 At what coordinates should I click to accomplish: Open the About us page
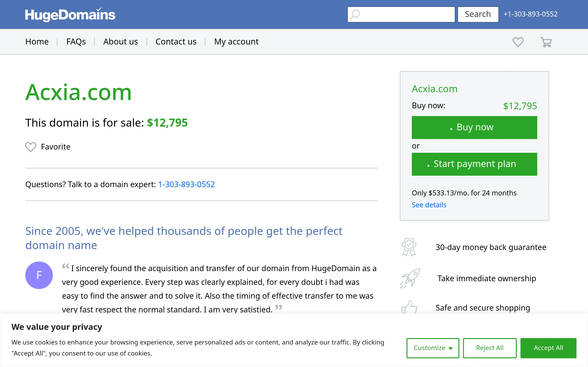tap(121, 42)
